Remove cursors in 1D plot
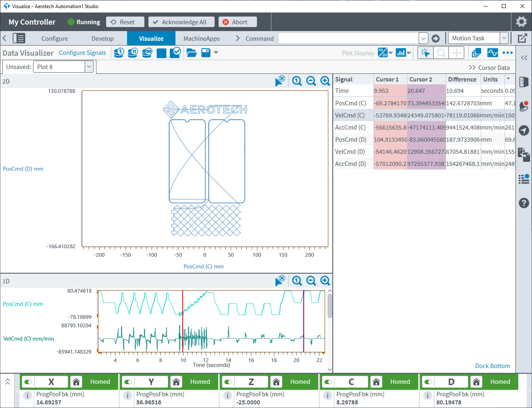Screen dimensions: 532x408 280,280
